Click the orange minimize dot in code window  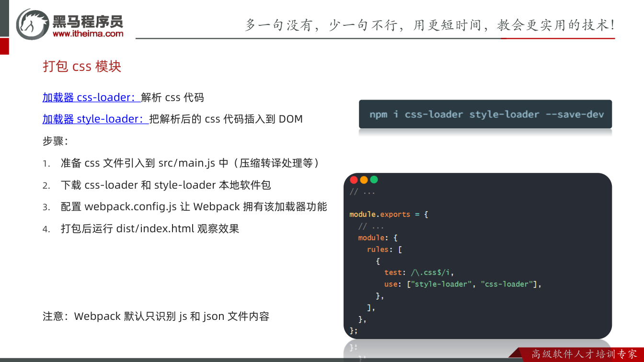(364, 180)
